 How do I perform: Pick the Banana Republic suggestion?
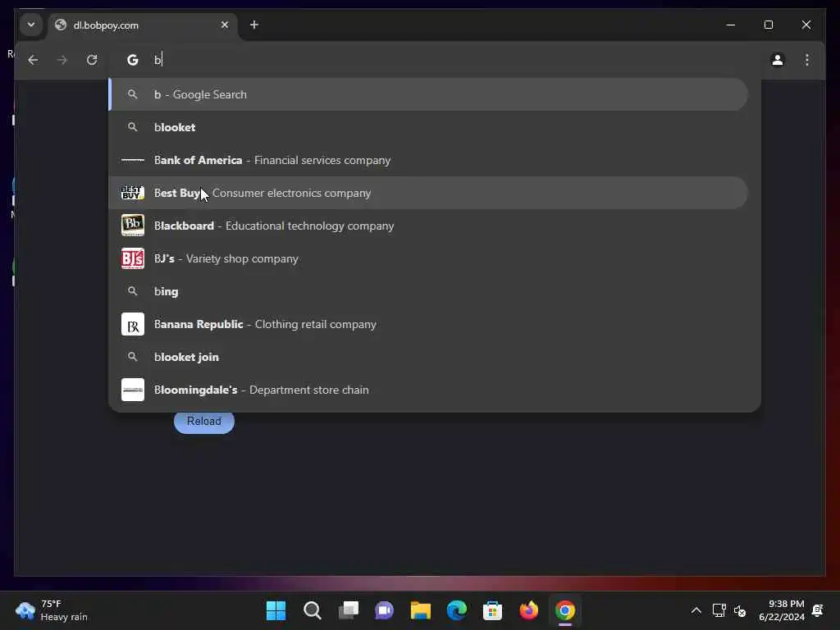point(428,324)
